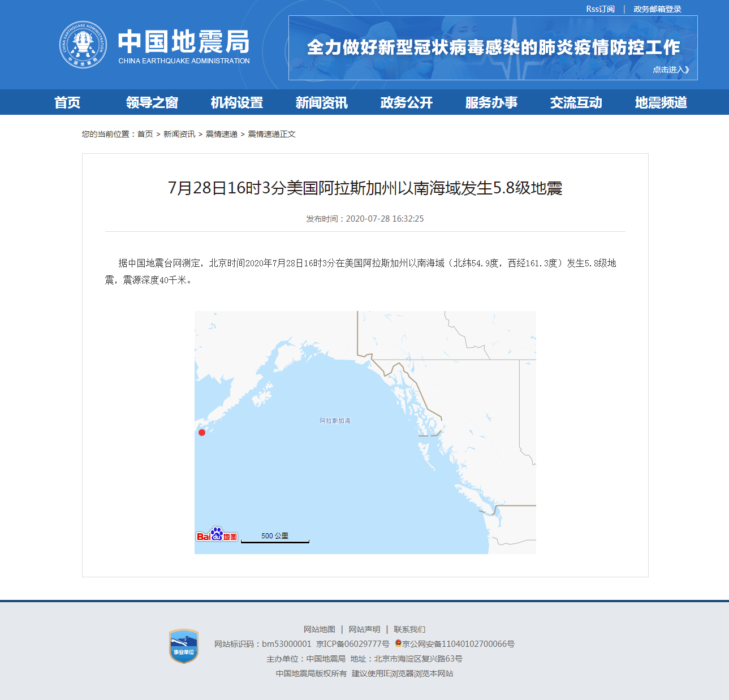Click the China Earthquake Administration emblem logo
This screenshot has height=700, width=729.
pos(83,45)
